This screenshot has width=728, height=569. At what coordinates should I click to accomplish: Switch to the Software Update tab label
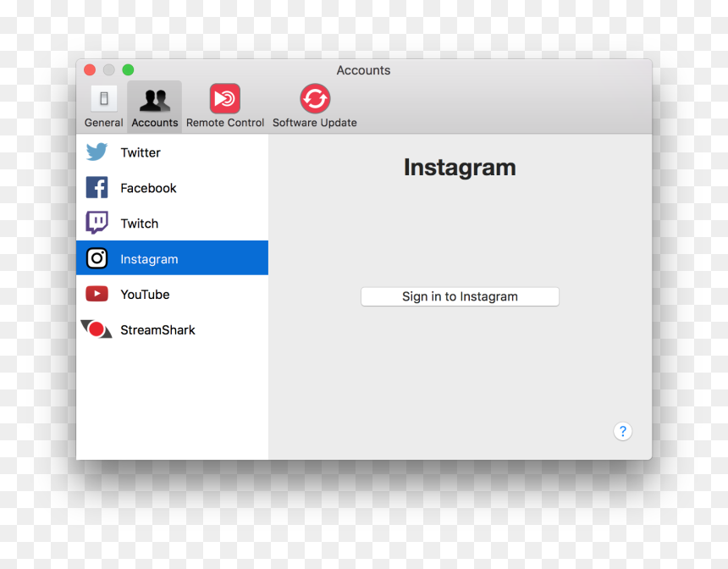tap(315, 123)
